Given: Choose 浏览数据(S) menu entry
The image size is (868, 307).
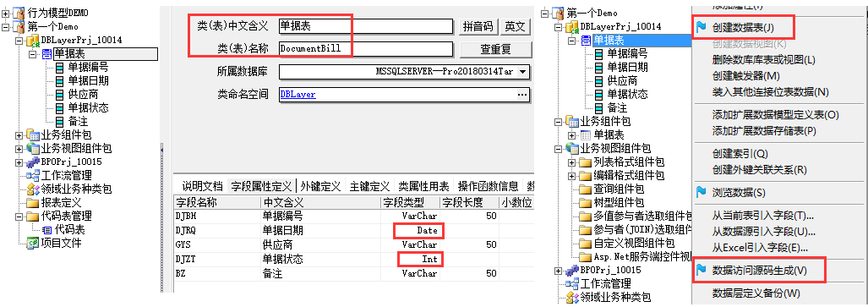Looking at the screenshot, I should click(x=738, y=192).
